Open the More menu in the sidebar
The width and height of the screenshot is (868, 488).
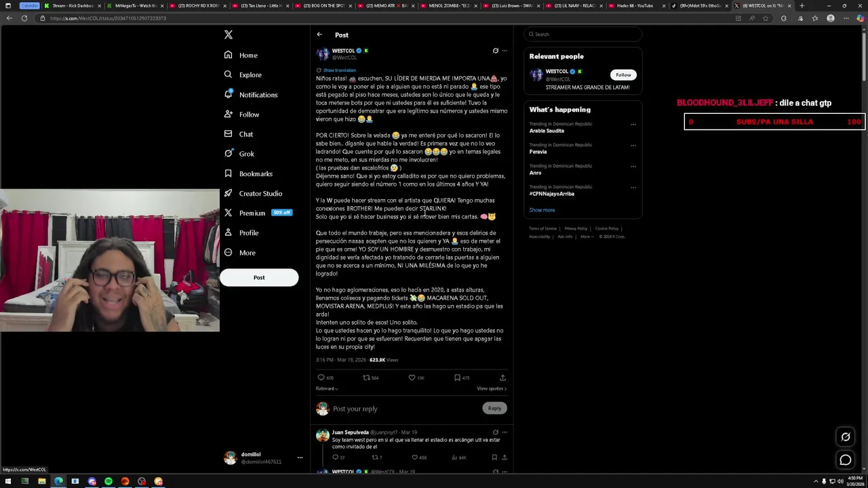pos(239,253)
